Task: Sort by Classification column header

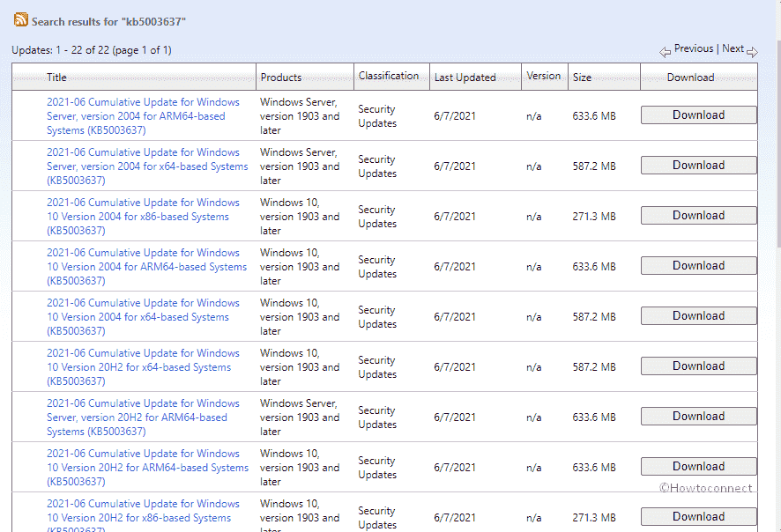Action: coord(389,76)
